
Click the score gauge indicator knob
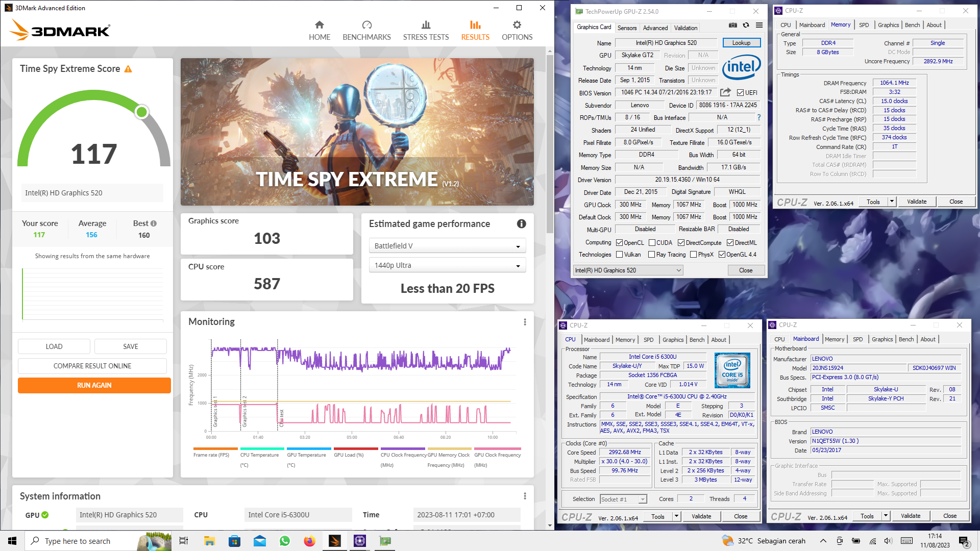(142, 112)
